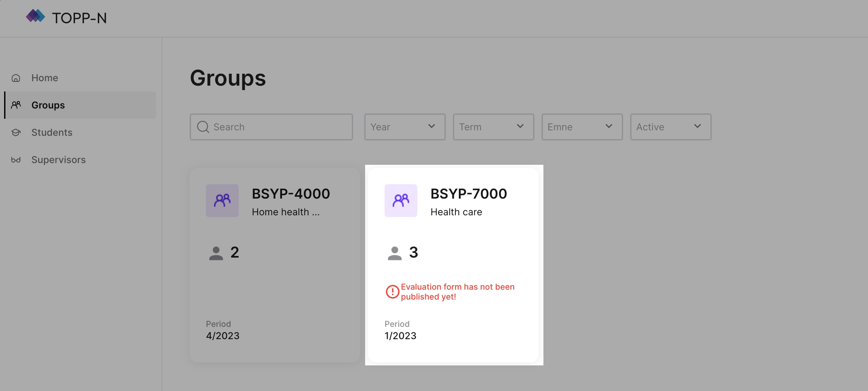This screenshot has width=868, height=391.
Task: Click the Supervisors glasses icon
Action: [16, 160]
